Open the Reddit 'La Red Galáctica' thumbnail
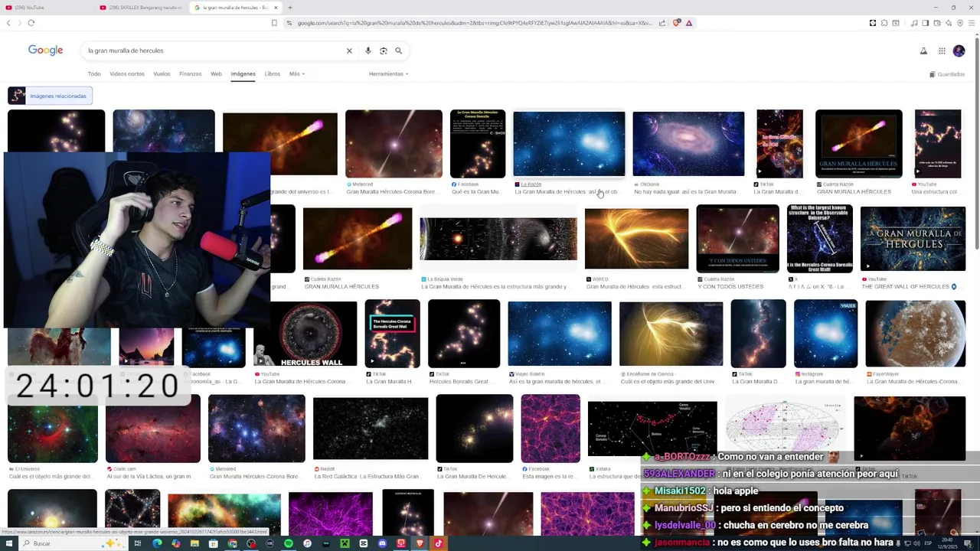Image resolution: width=980 pixels, height=551 pixels. tap(371, 429)
